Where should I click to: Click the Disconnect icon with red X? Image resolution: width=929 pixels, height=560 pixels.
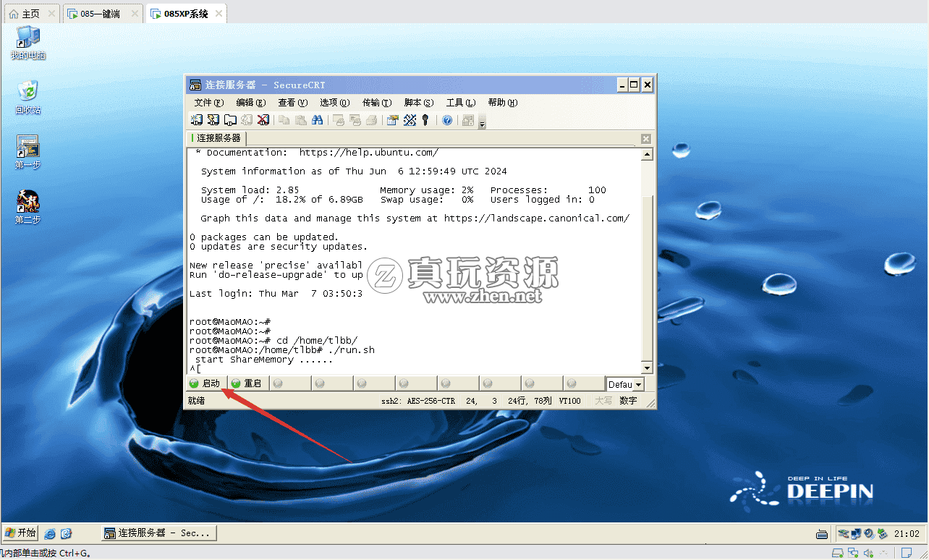coord(263,120)
